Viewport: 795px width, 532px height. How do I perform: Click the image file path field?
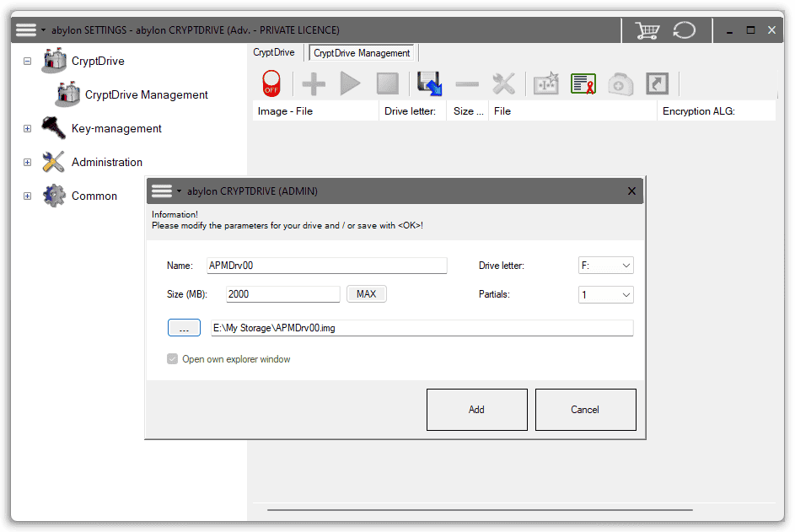[422, 328]
